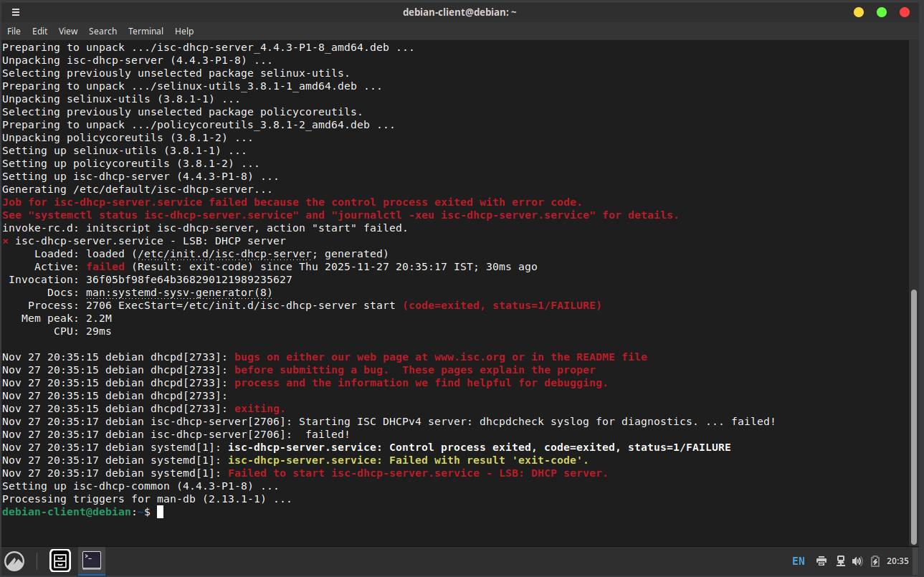Viewport: 924px width, 577px height.
Task: Expand the Terminal menu
Action: (146, 32)
